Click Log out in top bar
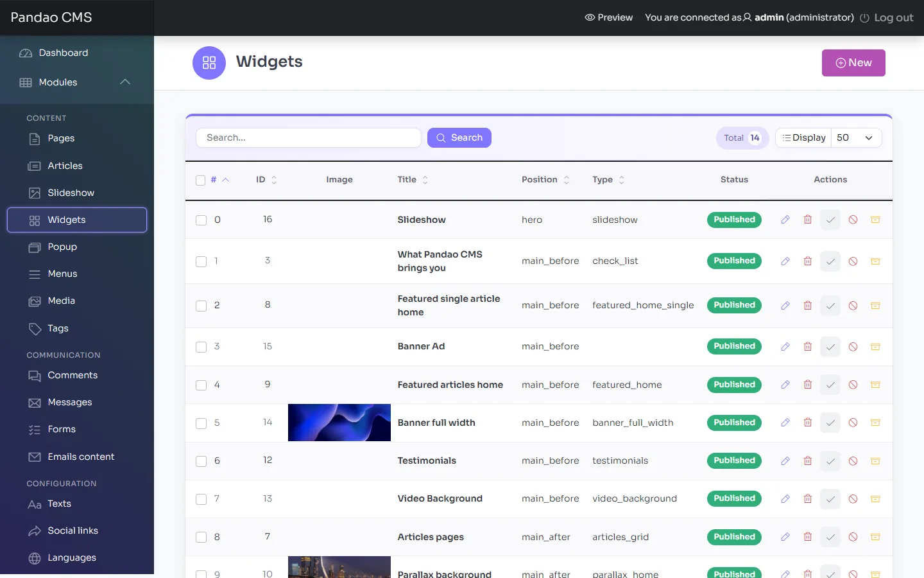 [x=886, y=17]
